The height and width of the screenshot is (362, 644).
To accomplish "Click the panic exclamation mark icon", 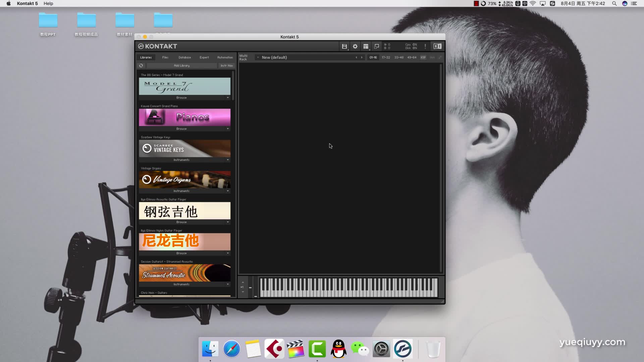I will click(425, 46).
